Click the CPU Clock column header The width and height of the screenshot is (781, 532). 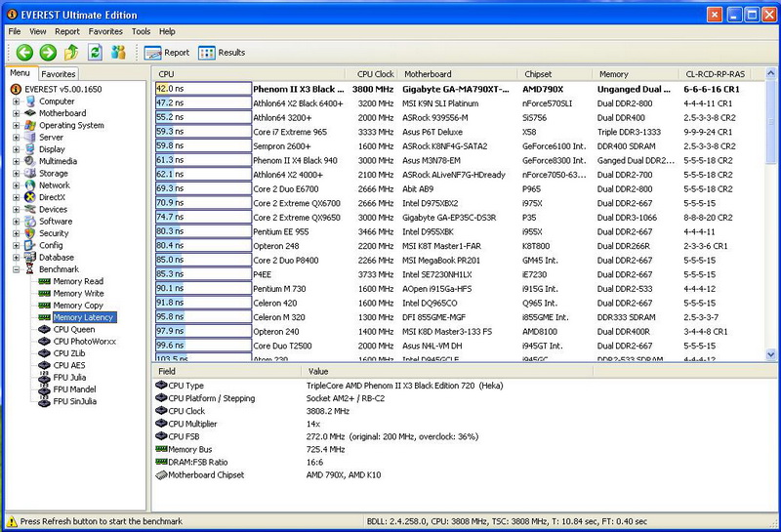pyautogui.click(x=372, y=74)
